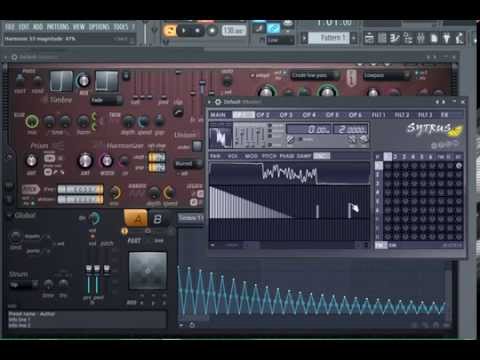Select the PAN envelope tab in Sytrus
Viewport: 480px width, 360px height.
pyautogui.click(x=215, y=156)
